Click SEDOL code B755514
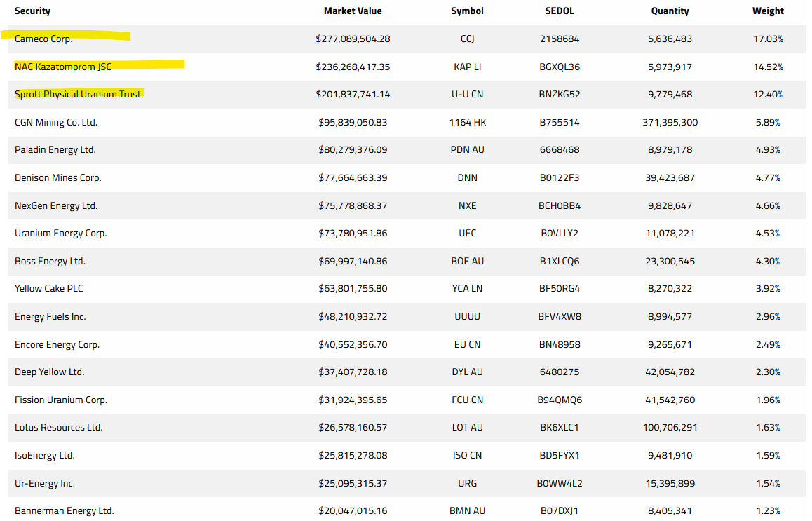812x521 pixels. [560, 122]
